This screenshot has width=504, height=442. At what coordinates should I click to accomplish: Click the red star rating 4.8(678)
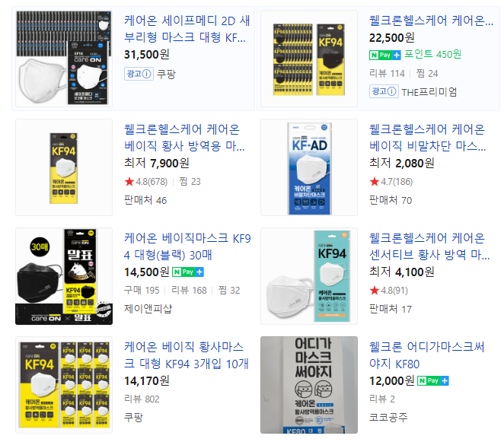tap(146, 182)
